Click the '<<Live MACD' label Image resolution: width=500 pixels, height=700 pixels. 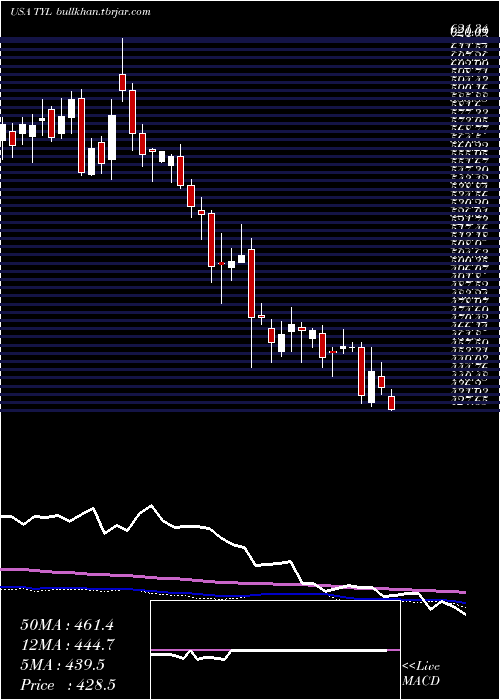click(x=421, y=674)
